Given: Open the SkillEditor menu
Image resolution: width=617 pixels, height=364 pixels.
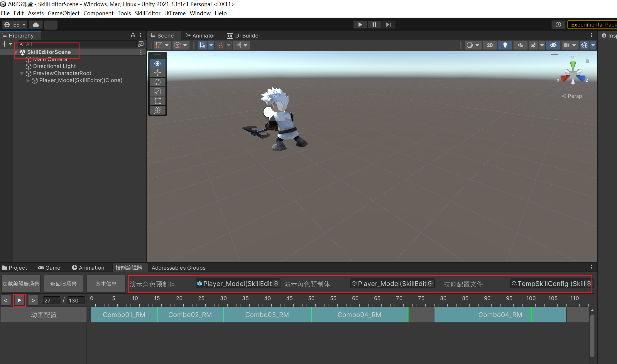Looking at the screenshot, I should point(148,13).
